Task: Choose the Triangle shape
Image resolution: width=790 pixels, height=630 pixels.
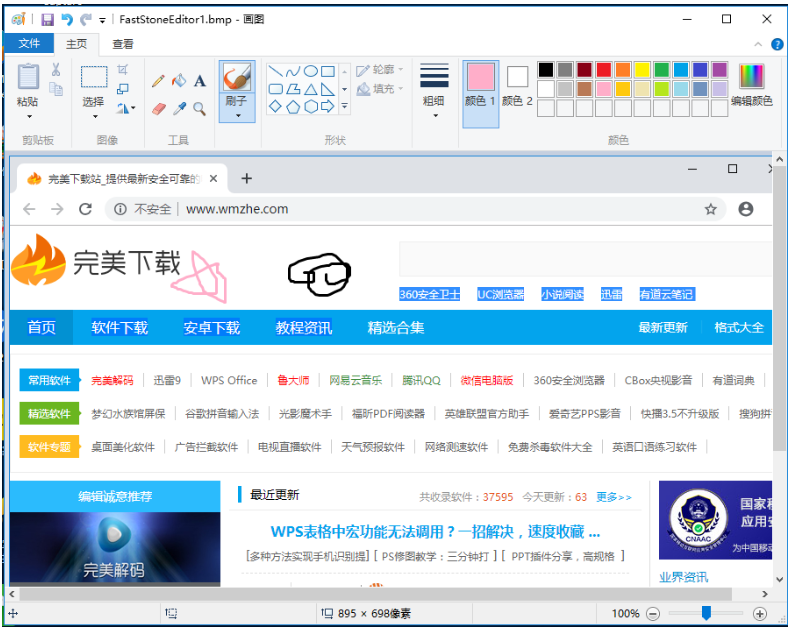Action: (311, 89)
